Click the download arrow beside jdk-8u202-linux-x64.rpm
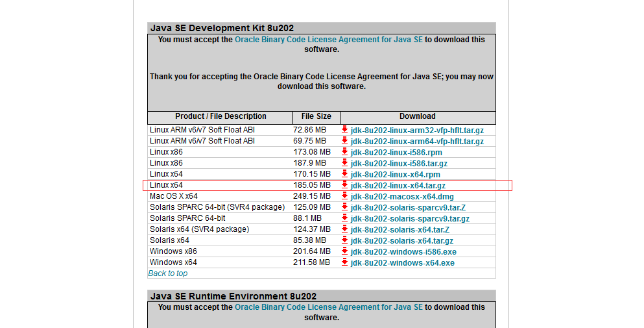Screen dimensions: 644x328 click(344, 174)
